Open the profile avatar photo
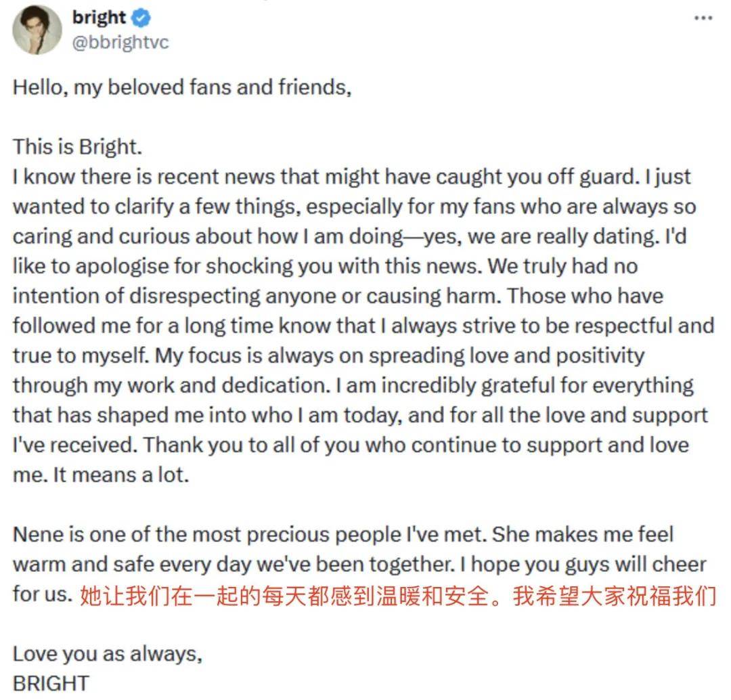 (37, 30)
